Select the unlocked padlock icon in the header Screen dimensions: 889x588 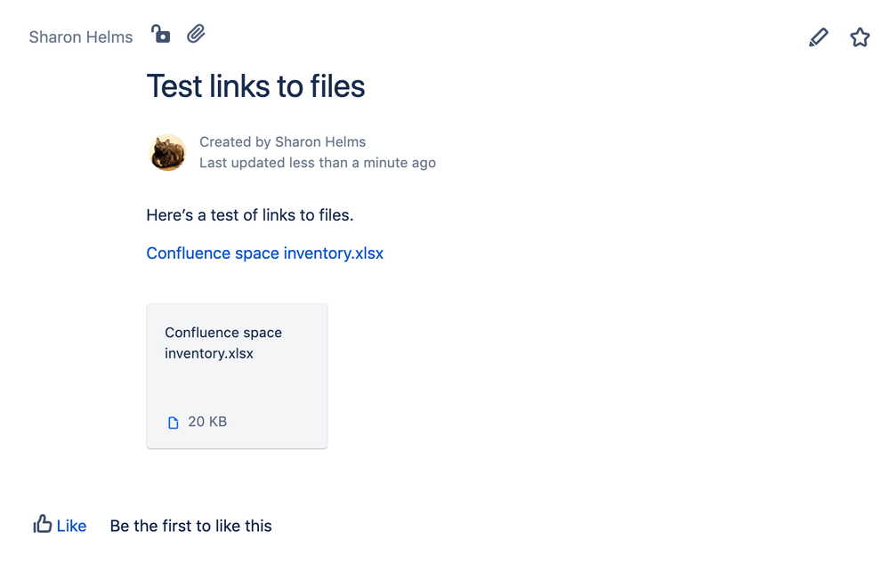(160, 34)
